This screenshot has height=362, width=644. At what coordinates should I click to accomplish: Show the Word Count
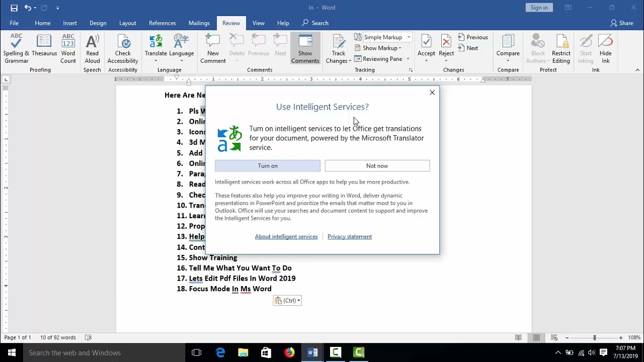point(68,49)
